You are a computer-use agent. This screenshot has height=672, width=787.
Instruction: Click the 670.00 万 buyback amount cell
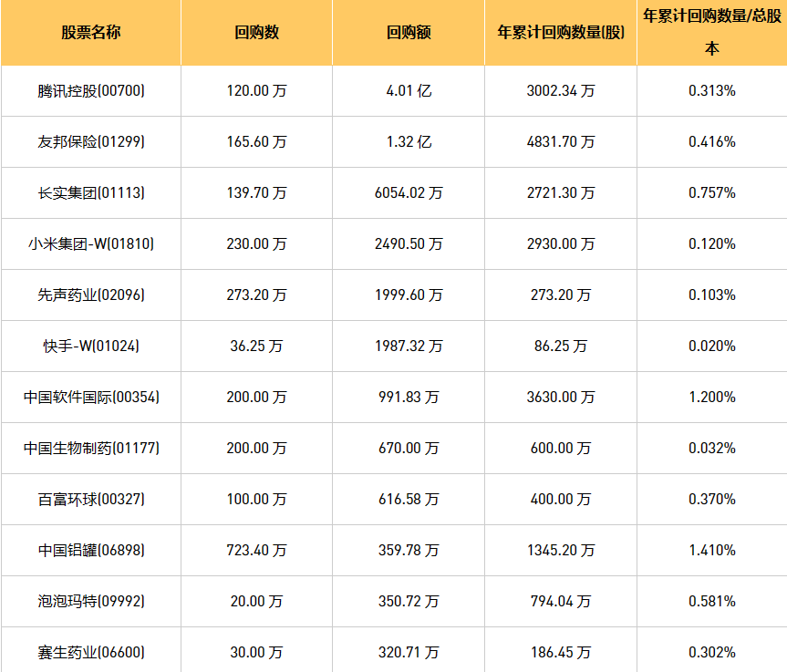click(409, 449)
